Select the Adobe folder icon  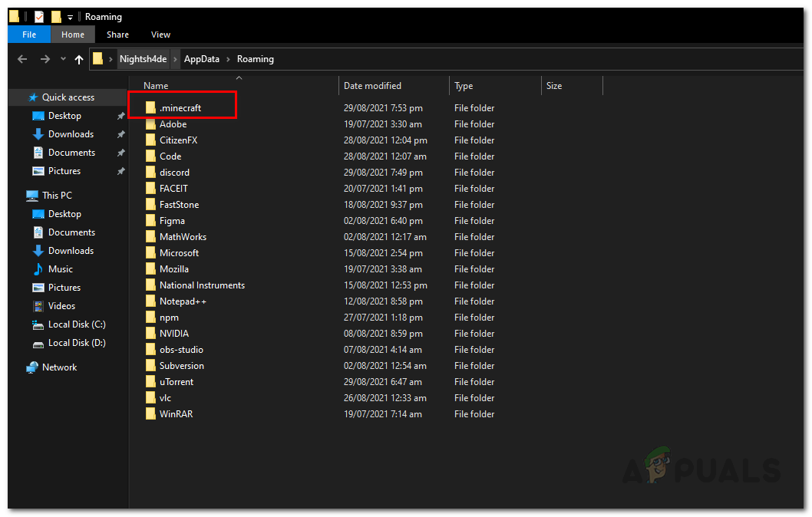(x=150, y=124)
